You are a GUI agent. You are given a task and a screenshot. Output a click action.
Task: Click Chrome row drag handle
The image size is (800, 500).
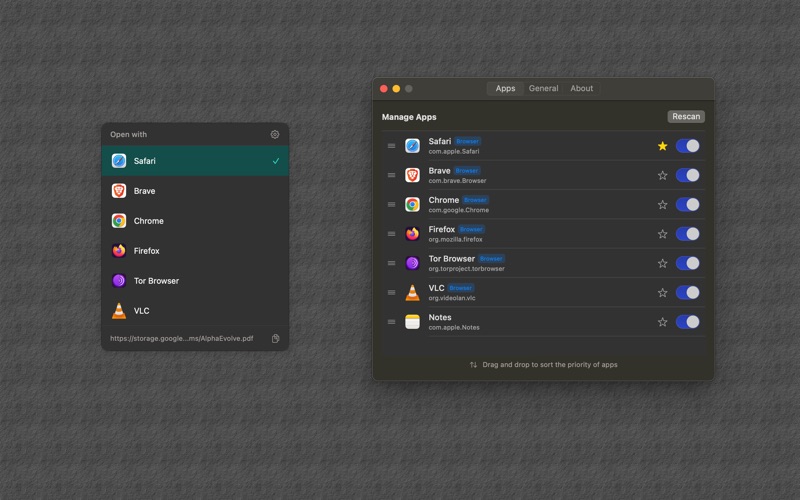tap(391, 205)
